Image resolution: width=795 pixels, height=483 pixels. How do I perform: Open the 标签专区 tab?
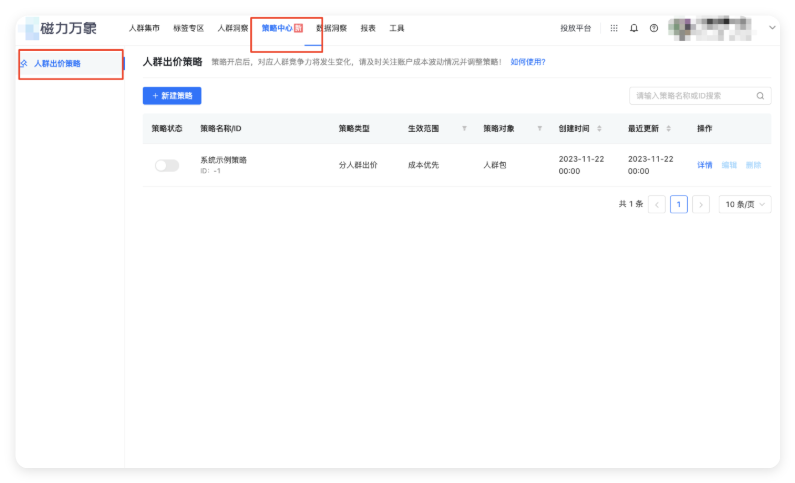click(x=188, y=28)
